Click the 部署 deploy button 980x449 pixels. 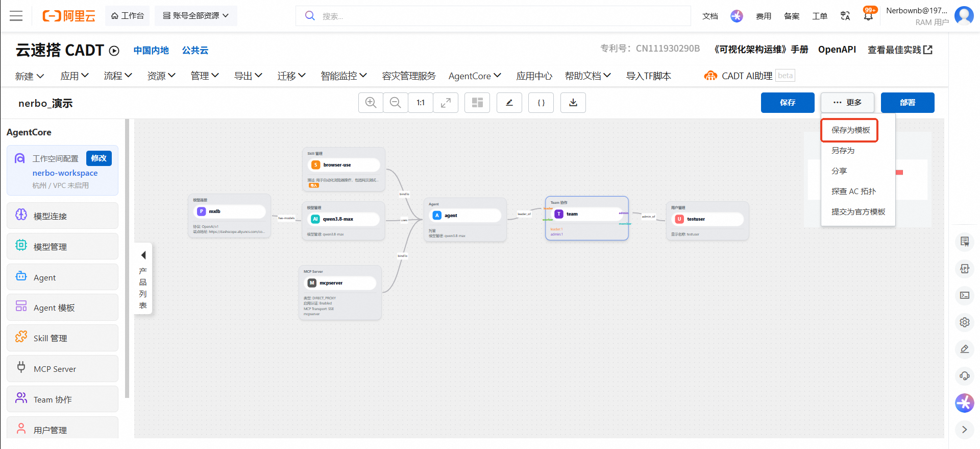[908, 103]
